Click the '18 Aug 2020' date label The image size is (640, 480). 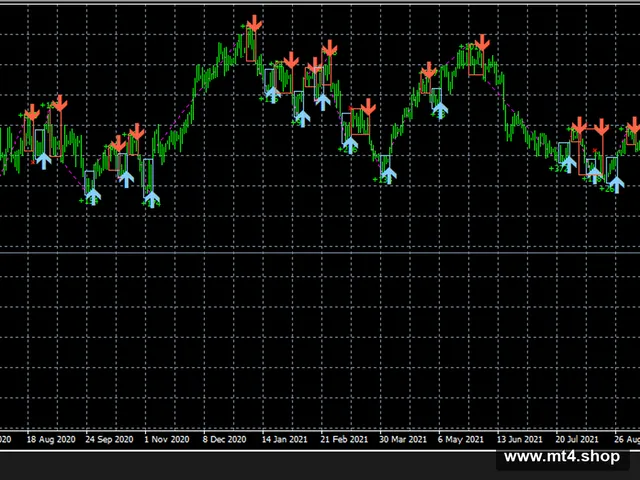click(x=51, y=440)
